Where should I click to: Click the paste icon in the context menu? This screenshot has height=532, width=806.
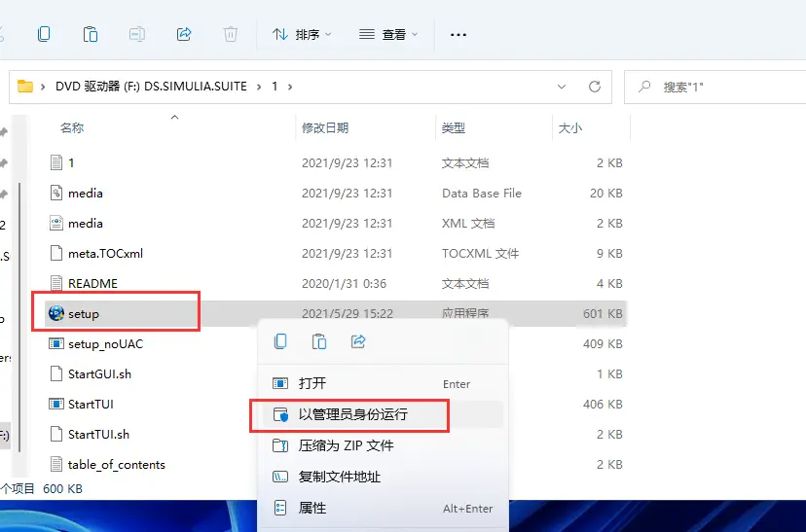(319, 341)
